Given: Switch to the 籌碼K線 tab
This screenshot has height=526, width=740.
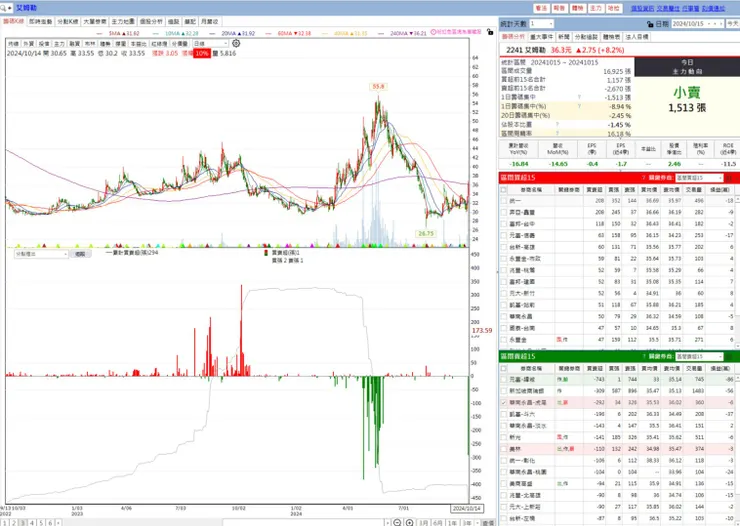Looking at the screenshot, I should click(13, 22).
